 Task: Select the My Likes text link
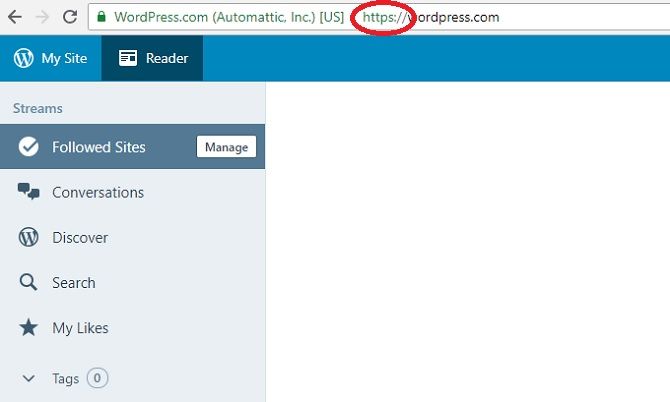(80, 328)
